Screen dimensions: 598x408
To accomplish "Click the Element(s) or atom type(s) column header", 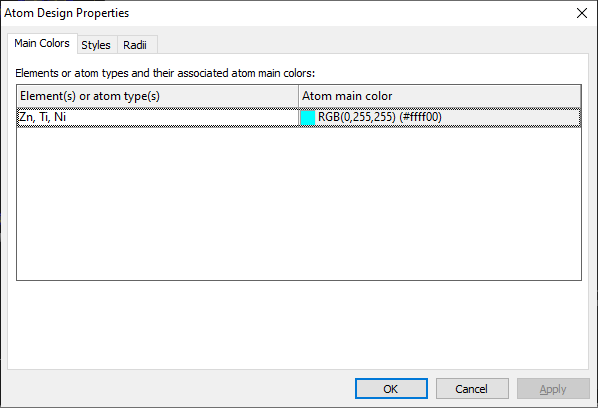I will point(158,96).
